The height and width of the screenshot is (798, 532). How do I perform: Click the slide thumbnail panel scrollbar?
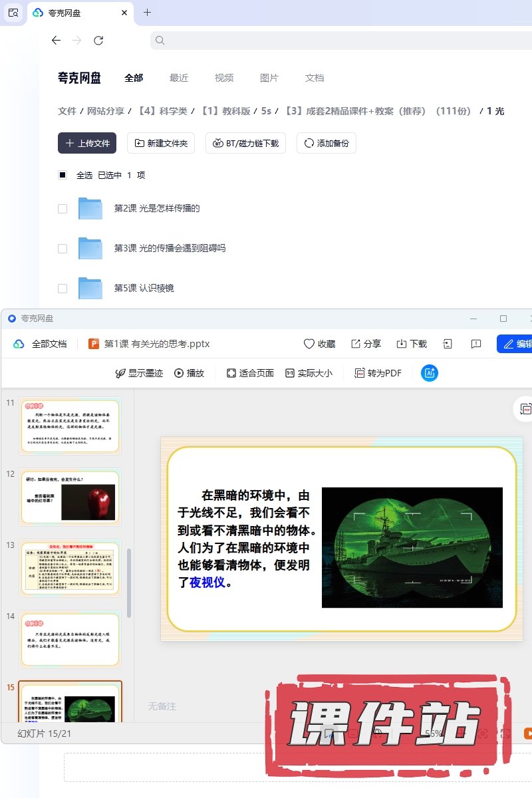(x=129, y=582)
